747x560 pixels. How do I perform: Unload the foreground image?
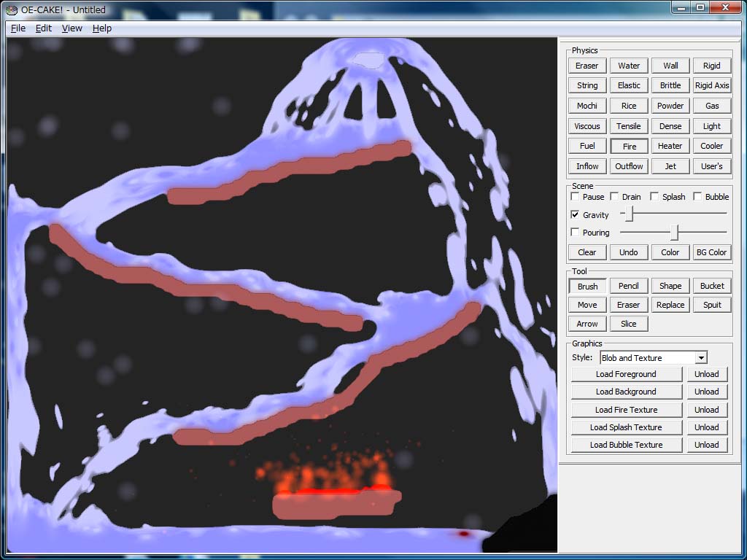point(706,374)
